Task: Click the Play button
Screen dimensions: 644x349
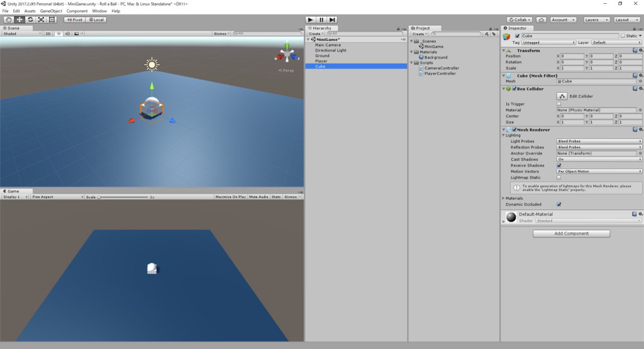Action: pyautogui.click(x=311, y=19)
